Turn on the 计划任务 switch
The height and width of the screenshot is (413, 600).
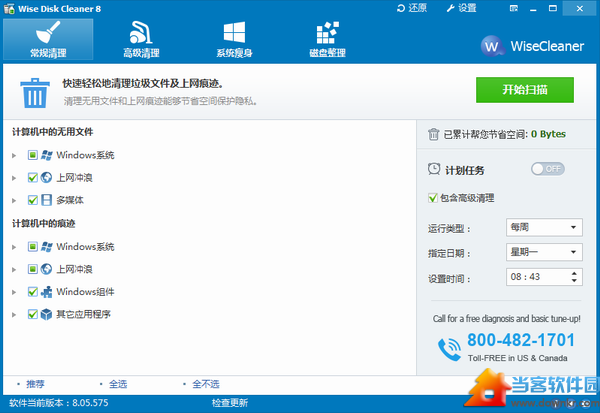tap(548, 169)
